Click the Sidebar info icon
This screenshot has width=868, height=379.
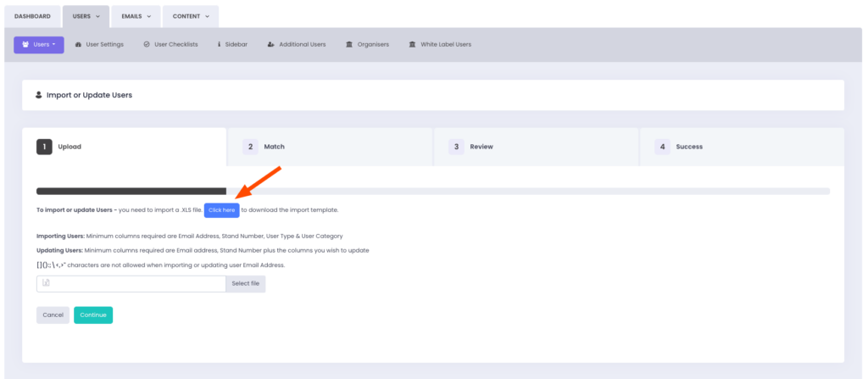pyautogui.click(x=220, y=45)
